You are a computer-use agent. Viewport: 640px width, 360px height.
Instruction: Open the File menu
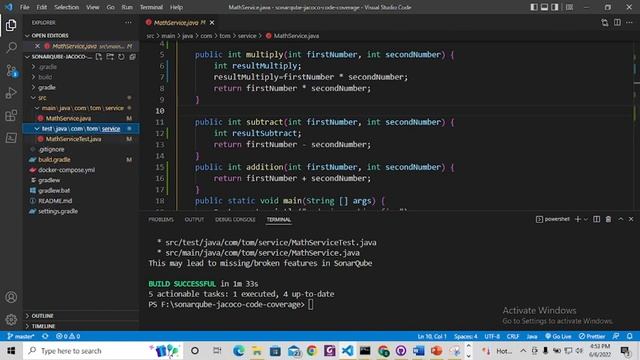coord(24,7)
